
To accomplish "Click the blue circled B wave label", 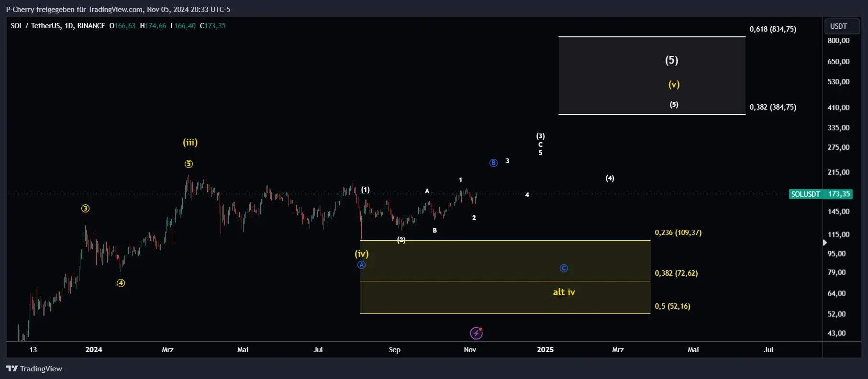I will (x=494, y=163).
